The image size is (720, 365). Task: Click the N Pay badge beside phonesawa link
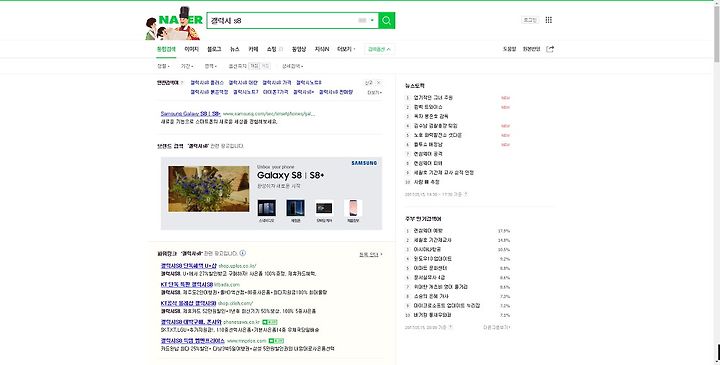click(270, 322)
